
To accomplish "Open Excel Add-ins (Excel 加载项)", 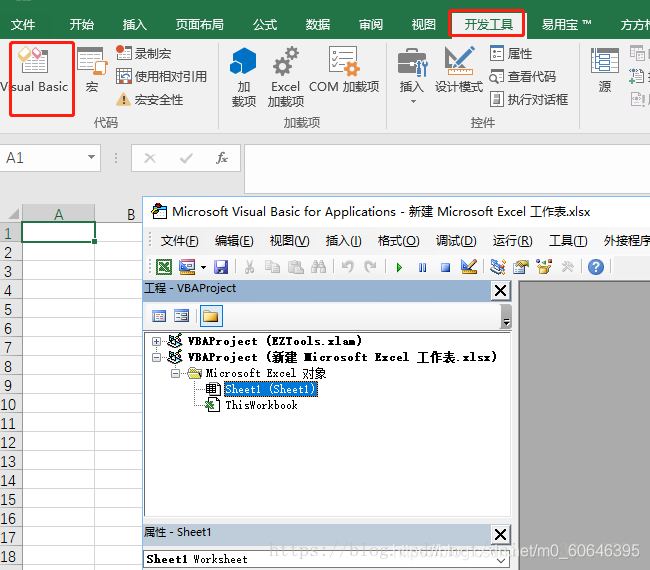I will pyautogui.click(x=285, y=77).
